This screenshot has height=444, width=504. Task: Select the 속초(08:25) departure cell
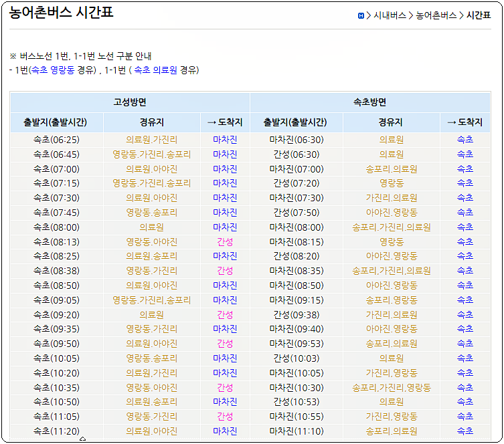[57, 256]
